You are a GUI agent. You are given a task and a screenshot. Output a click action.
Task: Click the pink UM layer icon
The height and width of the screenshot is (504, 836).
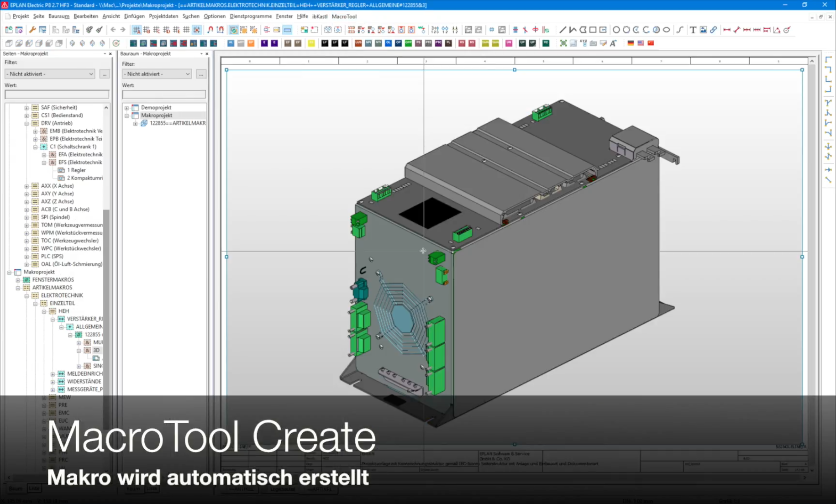tap(509, 43)
